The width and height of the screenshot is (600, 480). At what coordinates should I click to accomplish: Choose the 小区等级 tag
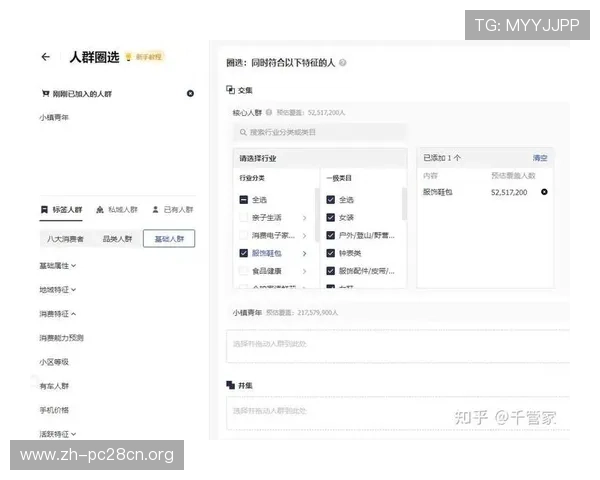pos(54,362)
